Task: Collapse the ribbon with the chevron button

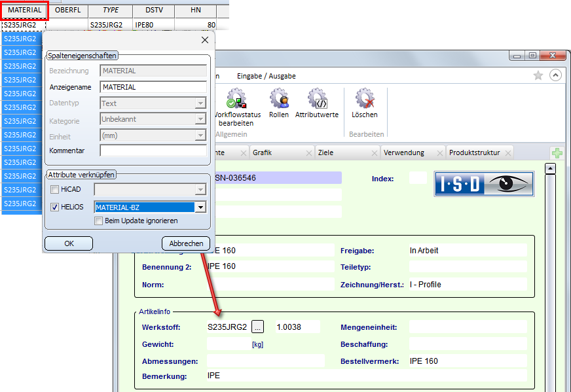Action: point(555,75)
